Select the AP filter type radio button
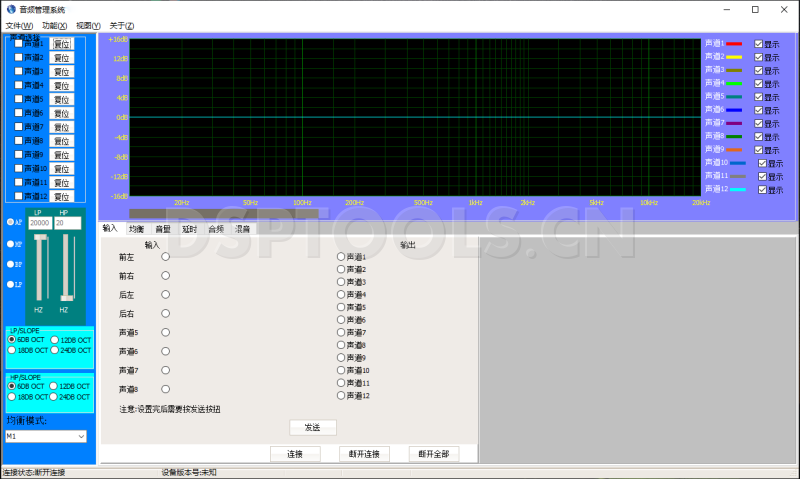800x479 pixels. (11, 222)
